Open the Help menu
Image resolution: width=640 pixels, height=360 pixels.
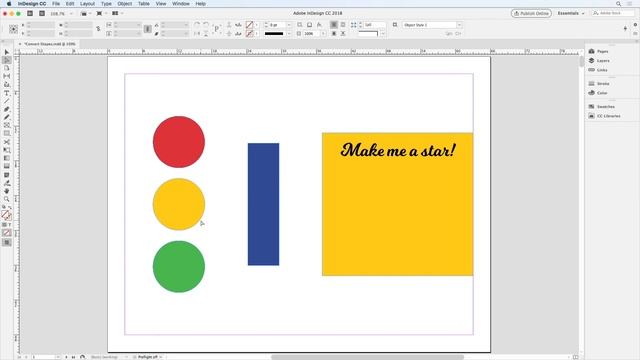point(200,4)
